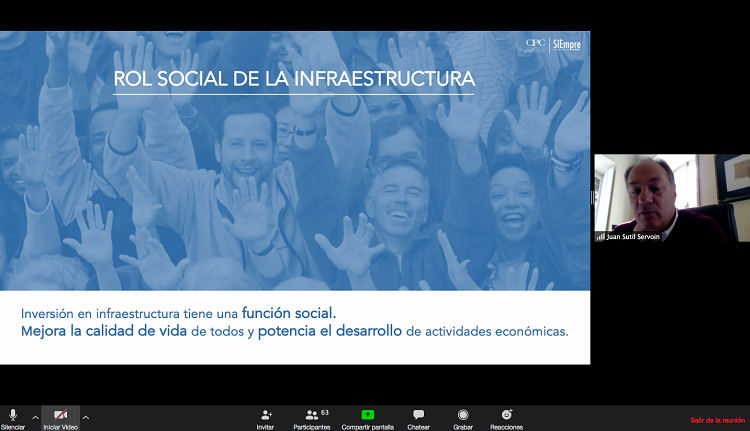Click the 63 participant count badge
Viewport: 750px width, 431px height.
coord(325,411)
